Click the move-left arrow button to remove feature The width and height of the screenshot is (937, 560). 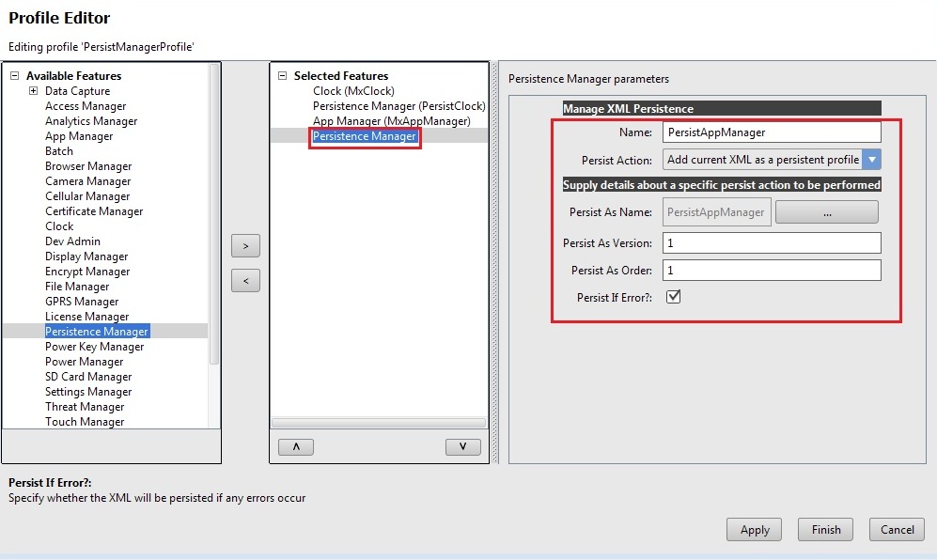(245, 280)
